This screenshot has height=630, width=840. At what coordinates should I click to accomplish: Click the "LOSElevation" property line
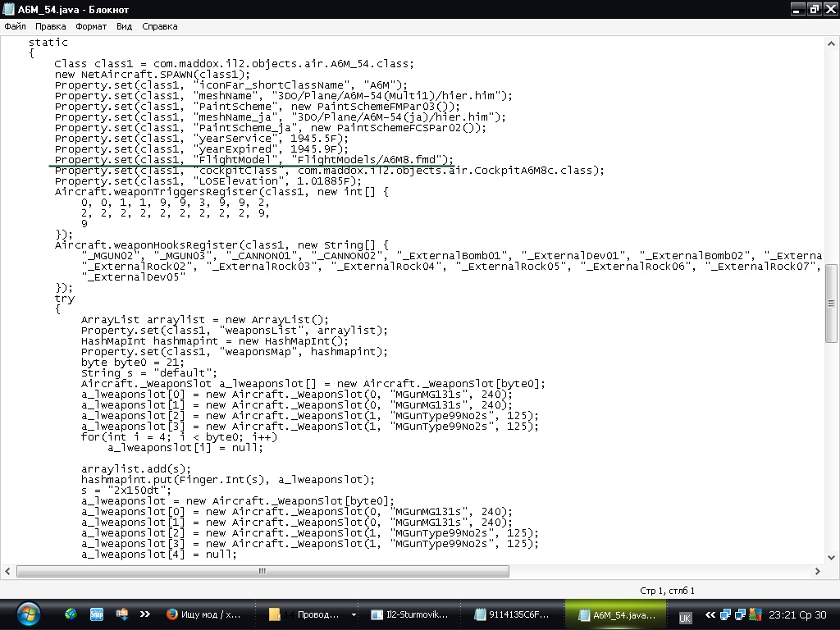208,181
